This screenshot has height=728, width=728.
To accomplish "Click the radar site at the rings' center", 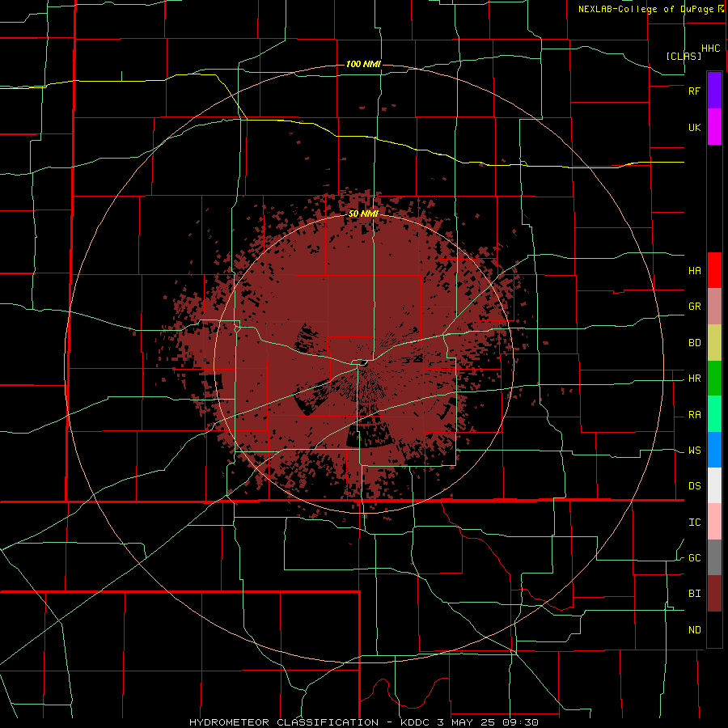I will point(363,364).
